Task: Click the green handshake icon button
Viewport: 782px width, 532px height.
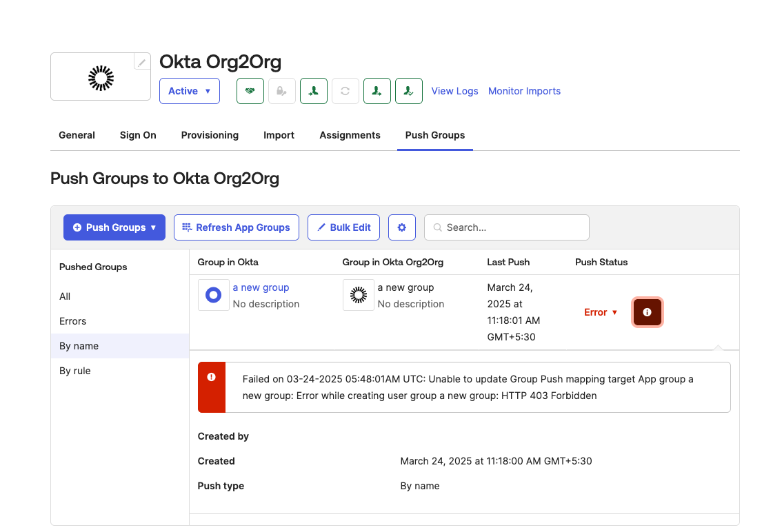Action: point(250,91)
